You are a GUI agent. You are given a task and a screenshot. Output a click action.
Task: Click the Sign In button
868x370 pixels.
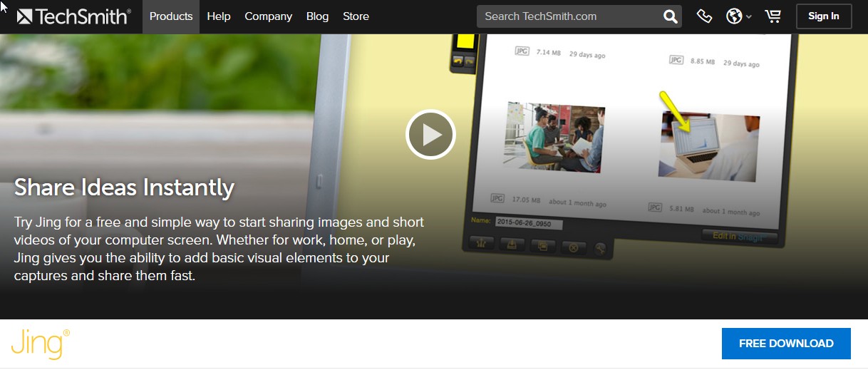[x=824, y=16]
